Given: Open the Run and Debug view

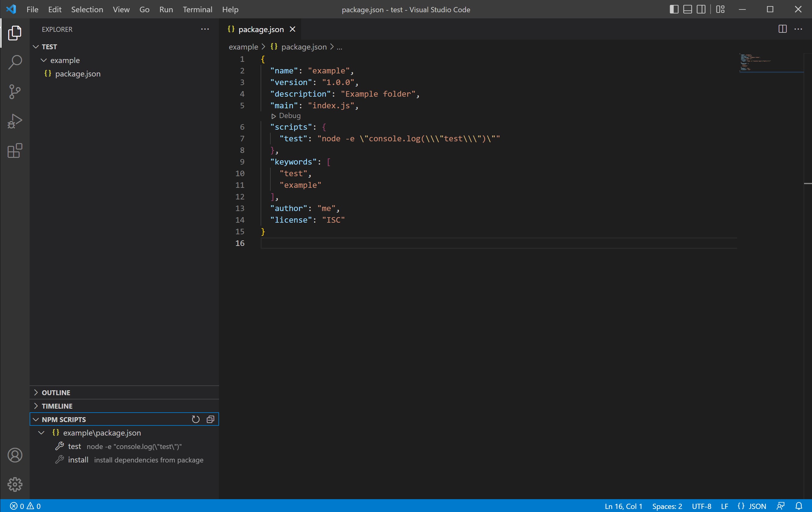Looking at the screenshot, I should 14,121.
